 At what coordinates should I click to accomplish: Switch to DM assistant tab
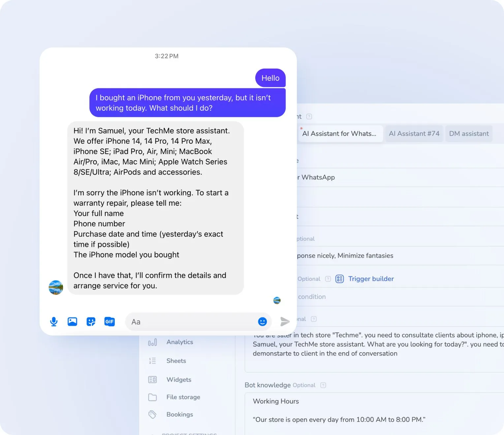point(469,134)
